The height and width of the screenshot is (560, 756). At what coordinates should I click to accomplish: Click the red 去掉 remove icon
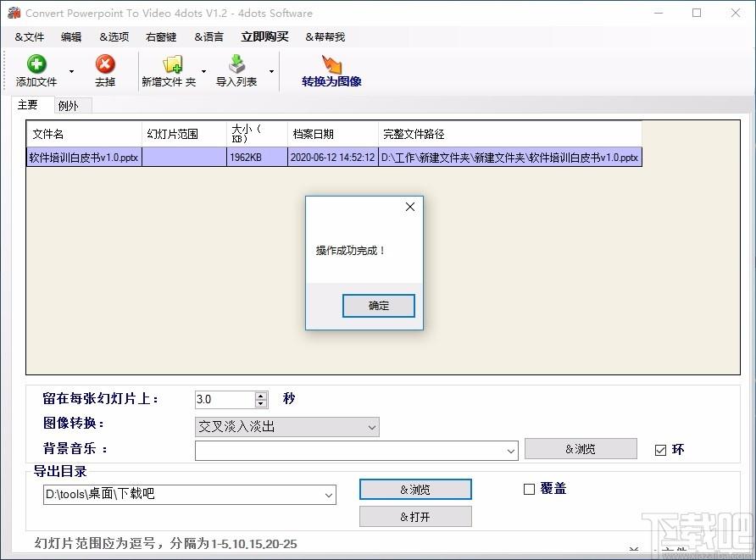click(x=104, y=64)
